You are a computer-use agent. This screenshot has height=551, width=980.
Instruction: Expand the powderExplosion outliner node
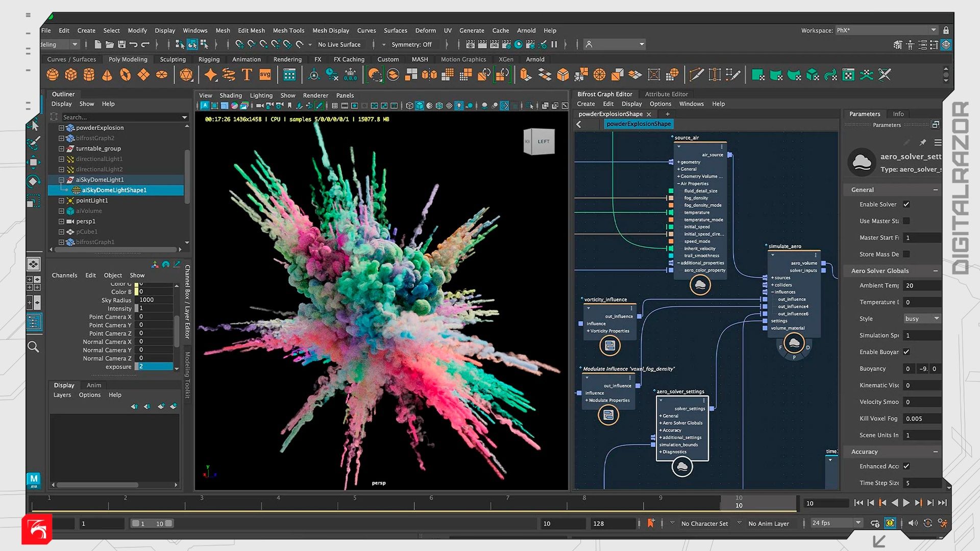(x=61, y=128)
